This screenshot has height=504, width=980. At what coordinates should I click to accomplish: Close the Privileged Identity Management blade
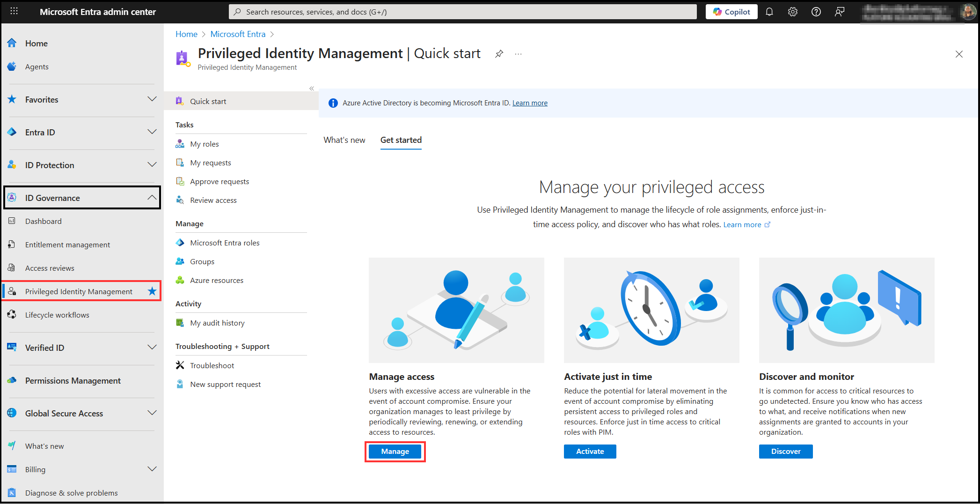click(x=959, y=54)
